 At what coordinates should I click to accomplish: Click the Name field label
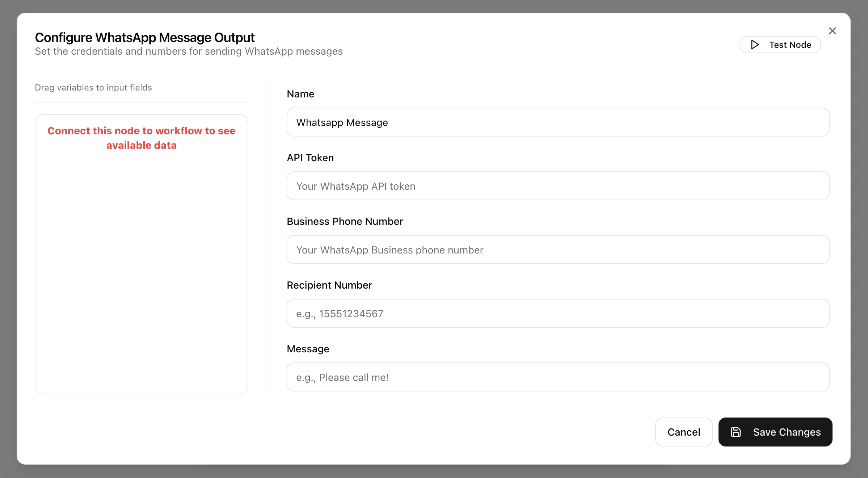tap(300, 94)
